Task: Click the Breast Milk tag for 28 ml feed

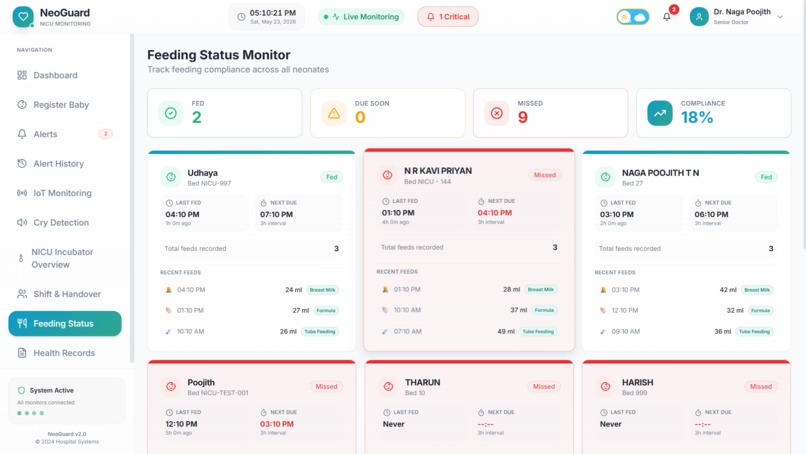Action: (x=540, y=289)
